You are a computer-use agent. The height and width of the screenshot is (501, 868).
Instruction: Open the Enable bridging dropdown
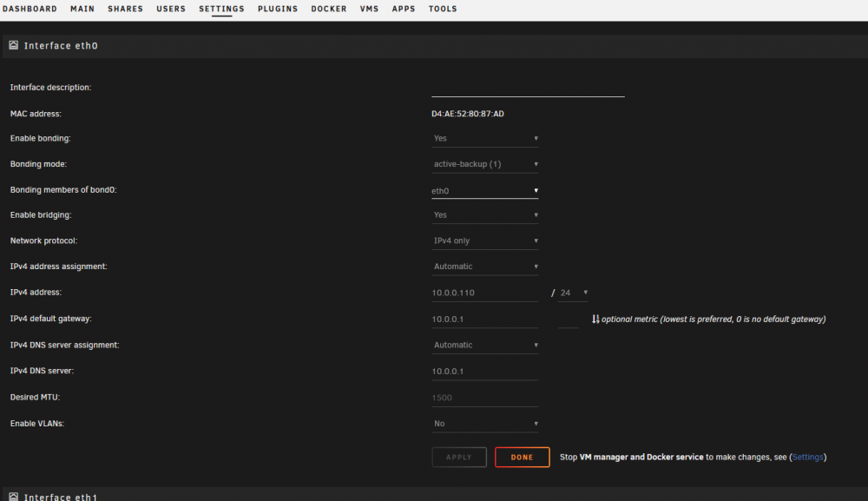tap(485, 214)
